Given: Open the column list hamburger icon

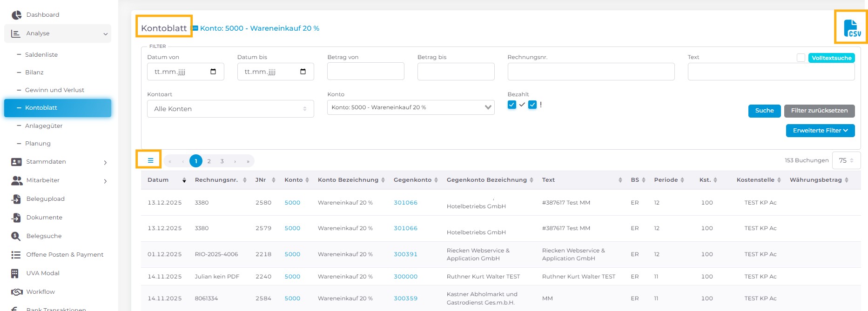Looking at the screenshot, I should (x=150, y=160).
